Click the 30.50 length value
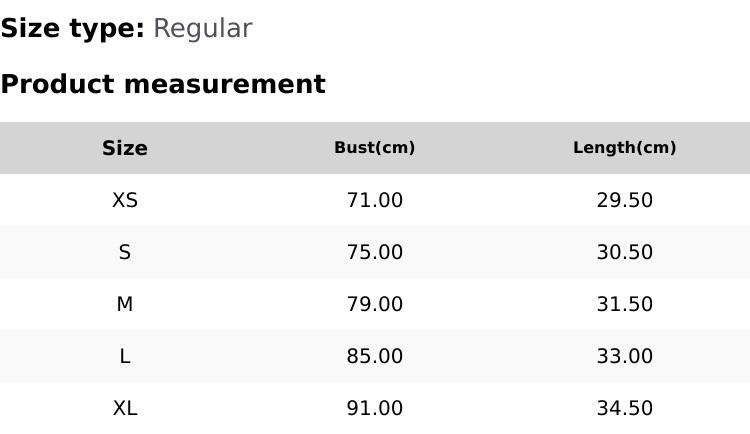Viewport: 750px width, 434px height. point(624,252)
